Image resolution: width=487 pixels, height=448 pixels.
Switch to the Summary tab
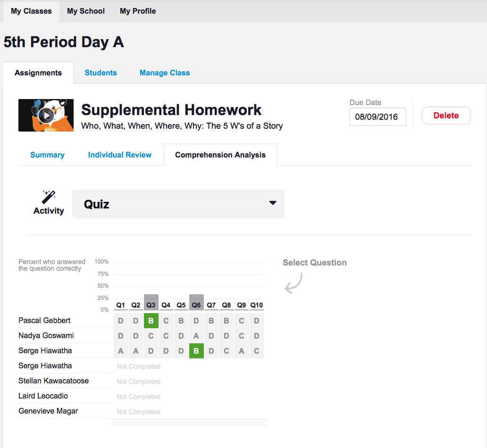coord(47,155)
